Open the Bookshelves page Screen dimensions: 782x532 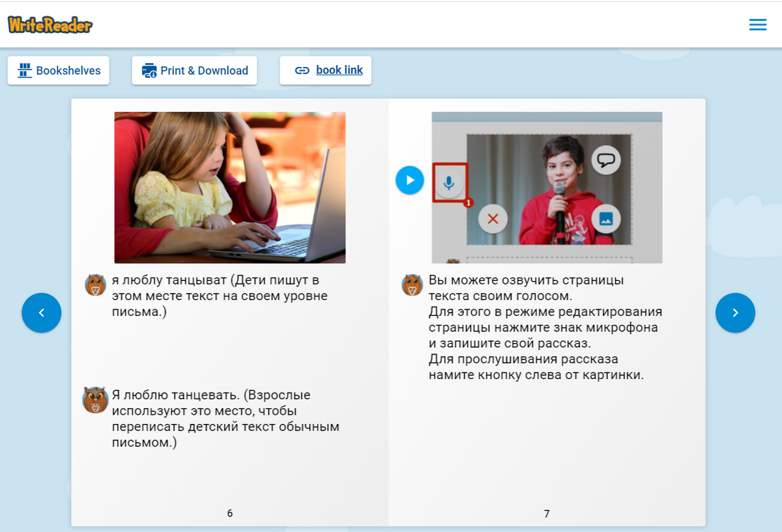(x=58, y=70)
